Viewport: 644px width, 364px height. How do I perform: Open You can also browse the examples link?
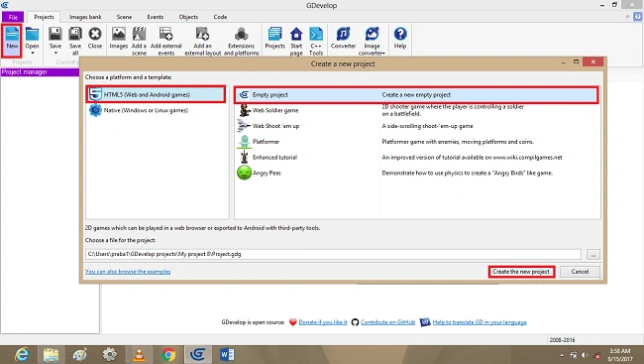click(x=128, y=272)
